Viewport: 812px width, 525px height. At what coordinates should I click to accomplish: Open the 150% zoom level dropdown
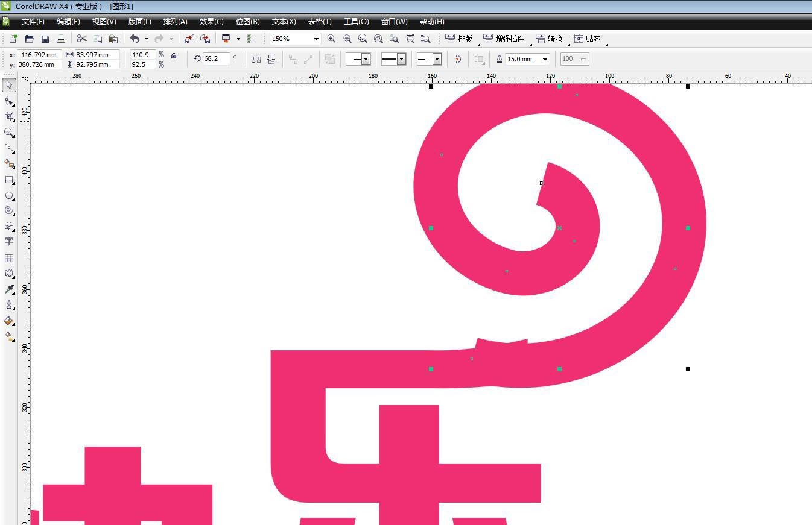[x=317, y=39]
